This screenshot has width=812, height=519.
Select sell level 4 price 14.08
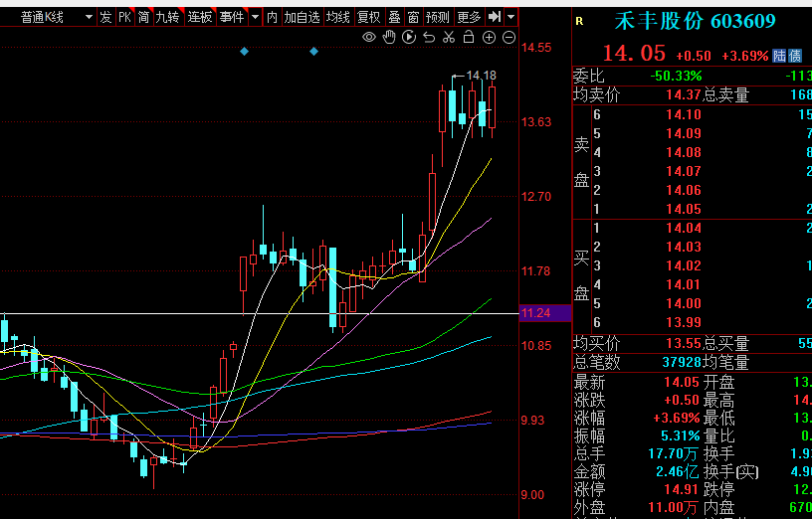pyautogui.click(x=684, y=152)
